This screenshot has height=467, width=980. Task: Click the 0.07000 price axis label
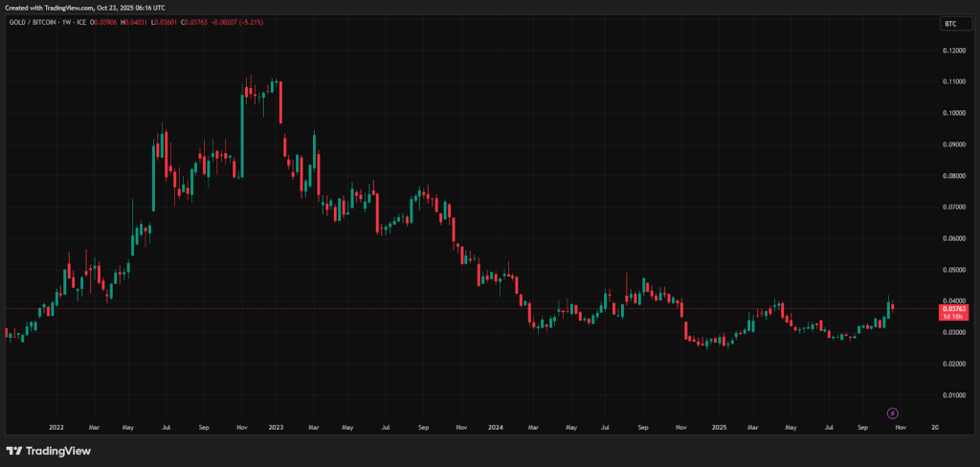click(954, 207)
